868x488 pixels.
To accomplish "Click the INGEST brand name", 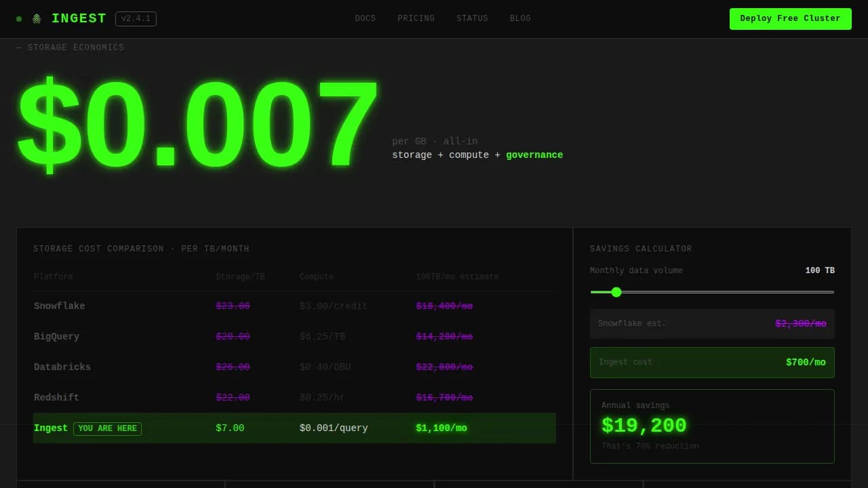I will [79, 19].
